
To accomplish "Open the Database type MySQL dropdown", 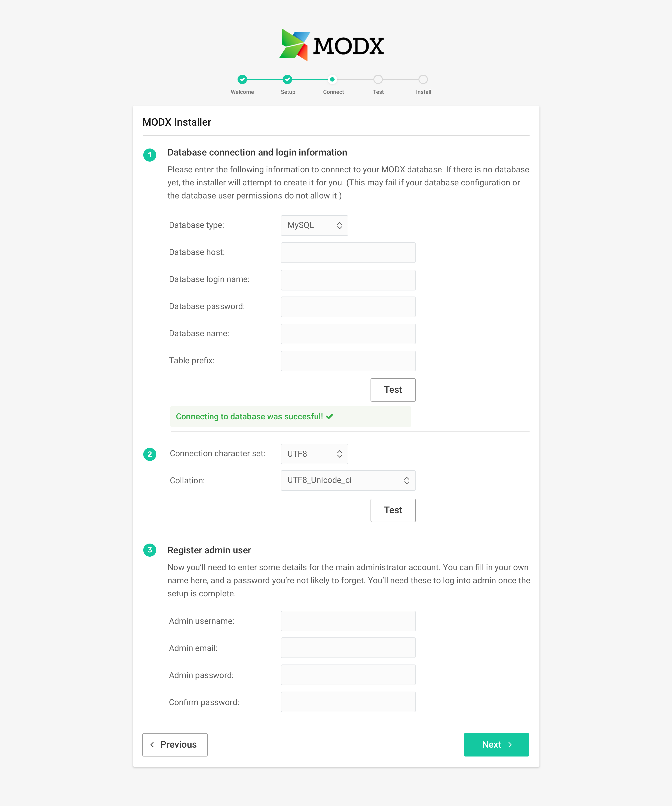I will tap(315, 225).
